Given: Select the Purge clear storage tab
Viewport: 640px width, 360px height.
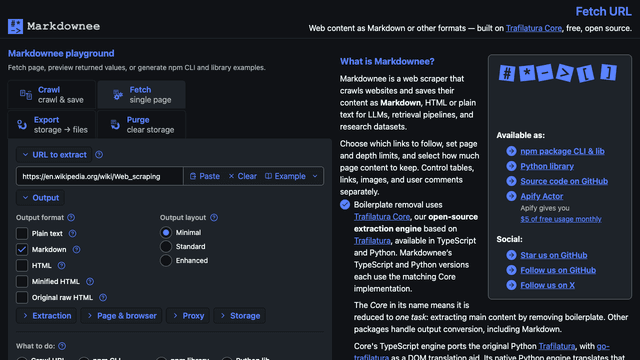Looking at the screenshot, I should click(x=141, y=124).
